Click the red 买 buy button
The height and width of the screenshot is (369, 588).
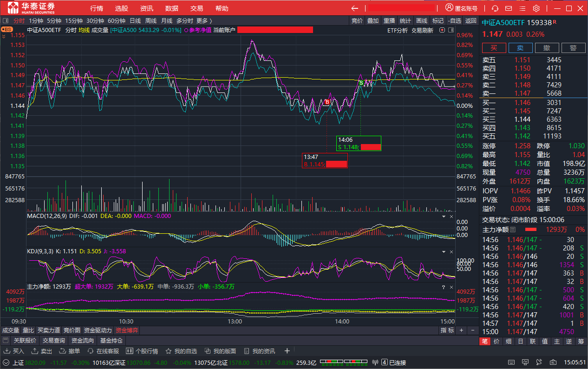click(x=494, y=48)
